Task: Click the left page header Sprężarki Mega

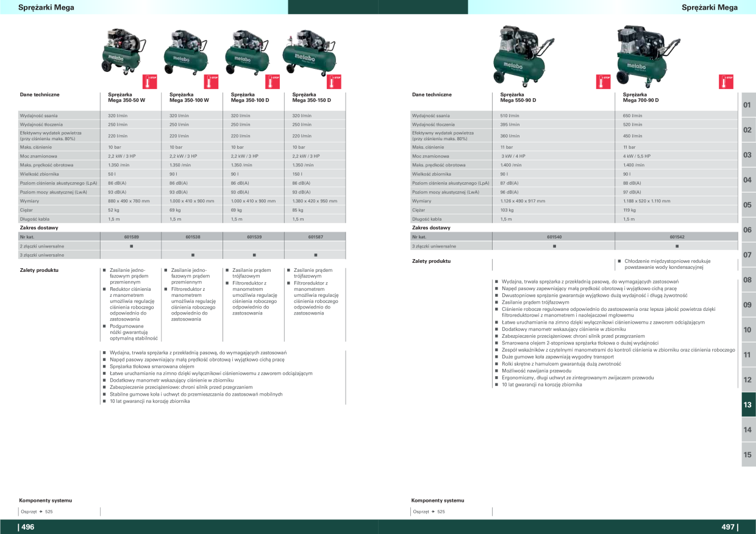Action: click(x=46, y=7)
